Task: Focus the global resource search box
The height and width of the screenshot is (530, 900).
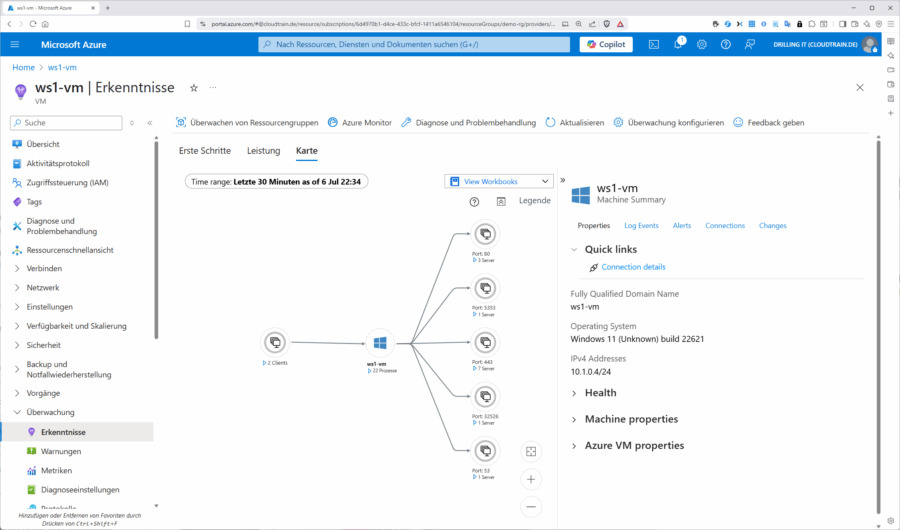Action: point(414,44)
